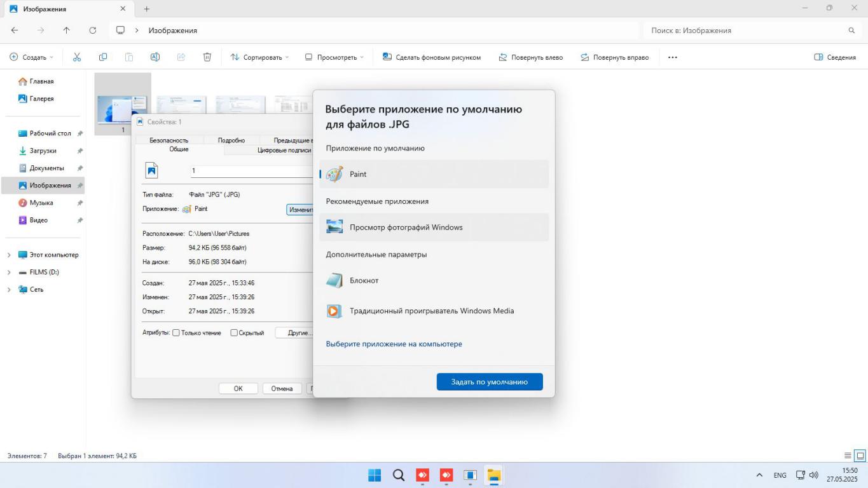Click the taskbar Search magnifier icon
This screenshot has width=868, height=488.
click(x=399, y=475)
